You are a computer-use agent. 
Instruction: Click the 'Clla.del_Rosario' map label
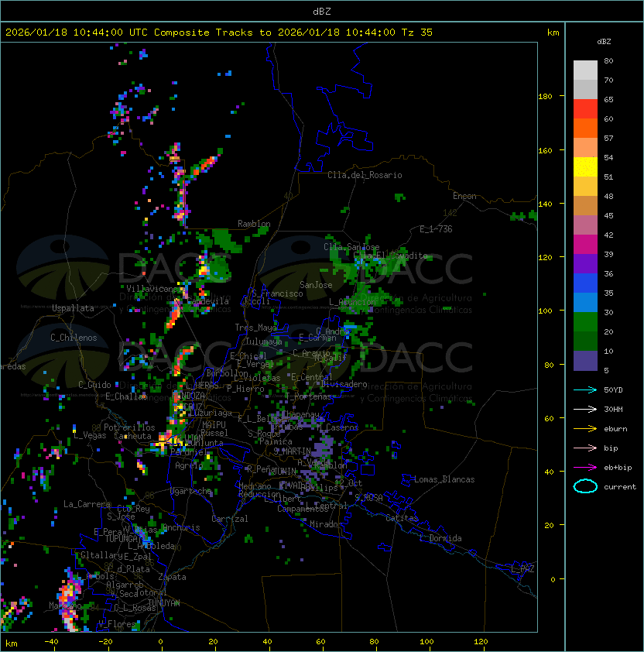point(365,175)
